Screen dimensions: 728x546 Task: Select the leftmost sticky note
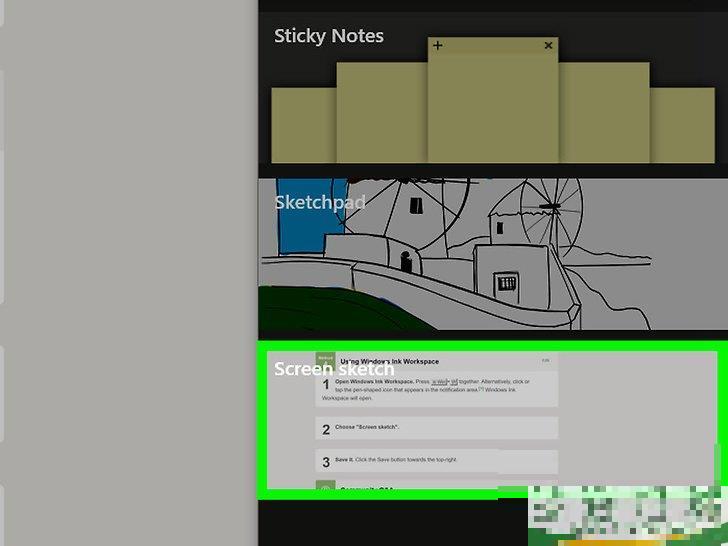click(303, 125)
